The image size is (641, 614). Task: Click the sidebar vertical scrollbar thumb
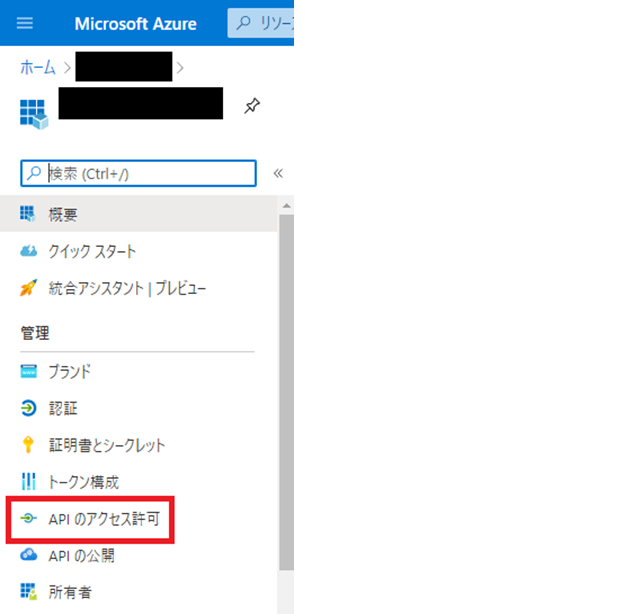tap(286, 390)
